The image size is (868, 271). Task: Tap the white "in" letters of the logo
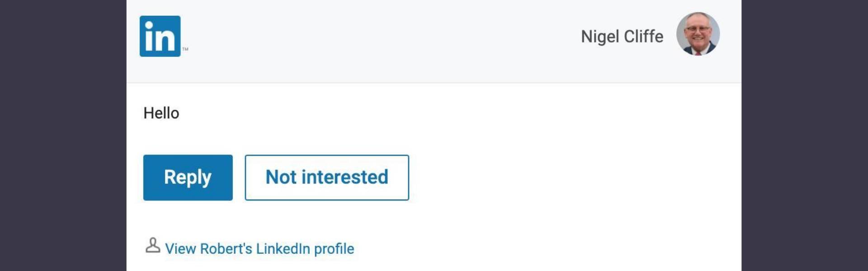click(x=160, y=37)
